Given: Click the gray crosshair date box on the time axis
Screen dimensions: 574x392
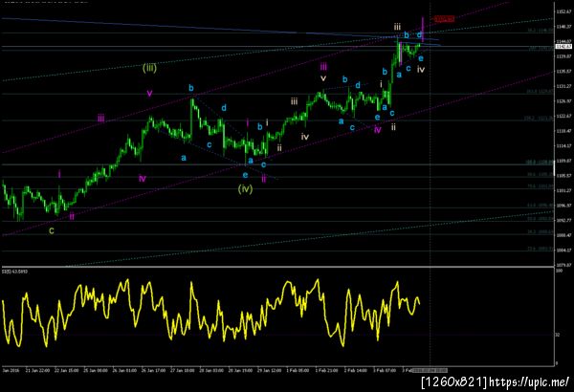Looking at the screenshot, I should tap(430, 370).
